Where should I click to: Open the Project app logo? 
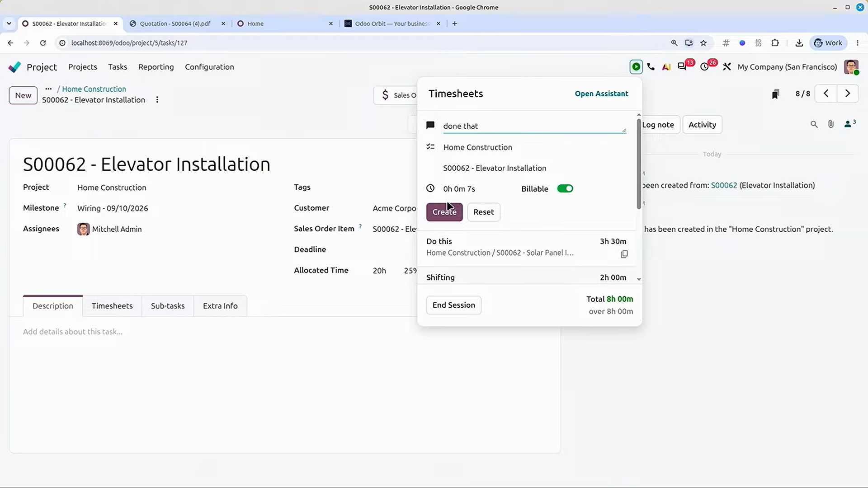pos(15,67)
